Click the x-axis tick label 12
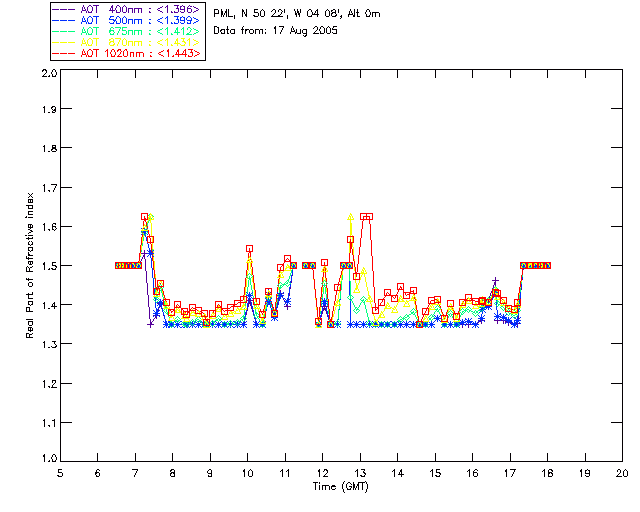640x512 pixels. point(322,473)
